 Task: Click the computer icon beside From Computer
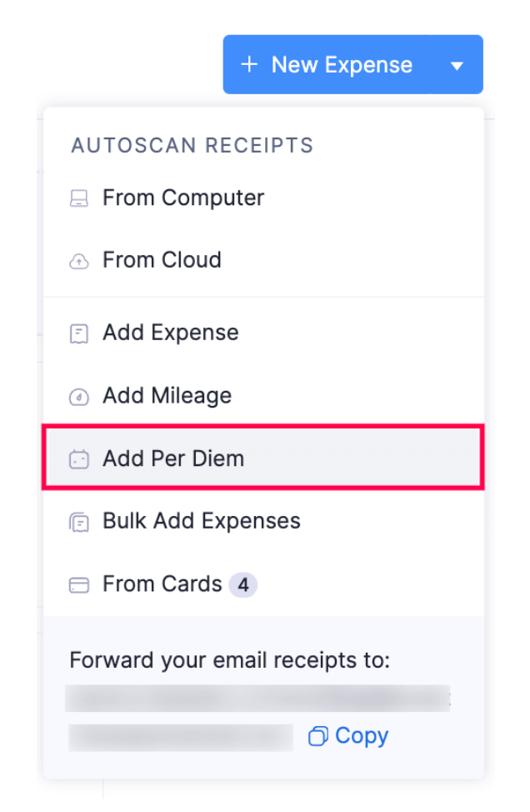coord(79,198)
